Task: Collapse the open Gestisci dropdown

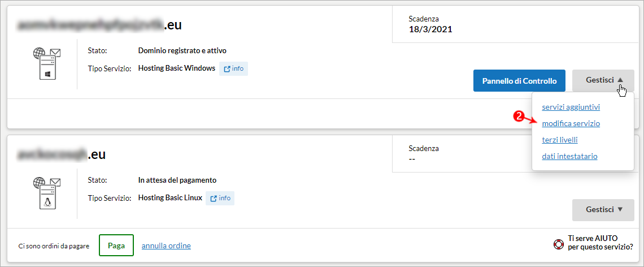Action: (x=603, y=81)
